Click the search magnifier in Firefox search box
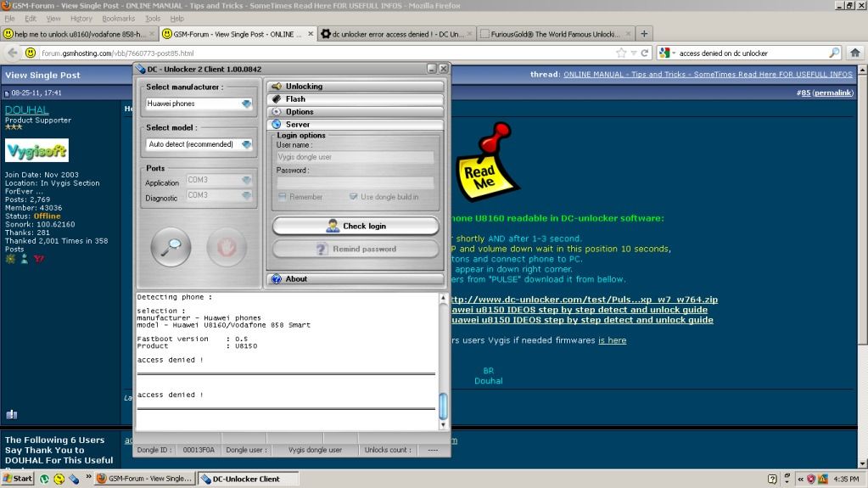The image size is (868, 488). point(835,53)
